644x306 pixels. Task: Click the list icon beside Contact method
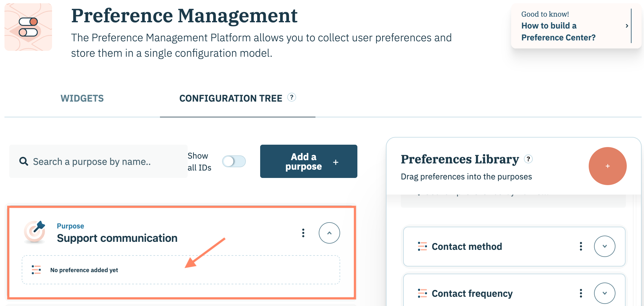[x=422, y=246]
